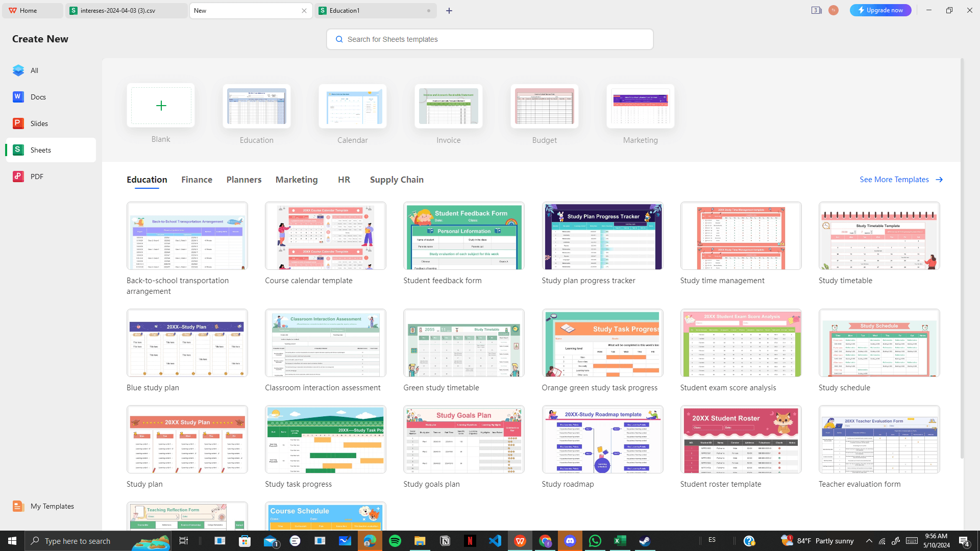
Task: Open the Study plan progress tracker template
Action: point(602,236)
